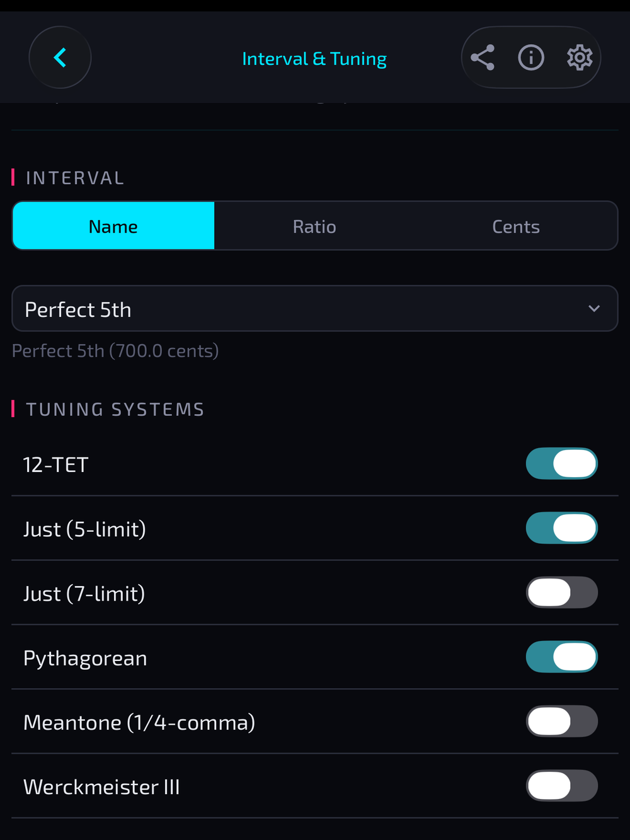Image resolution: width=630 pixels, height=840 pixels.
Task: Tap the back arrow to return
Action: (60, 57)
